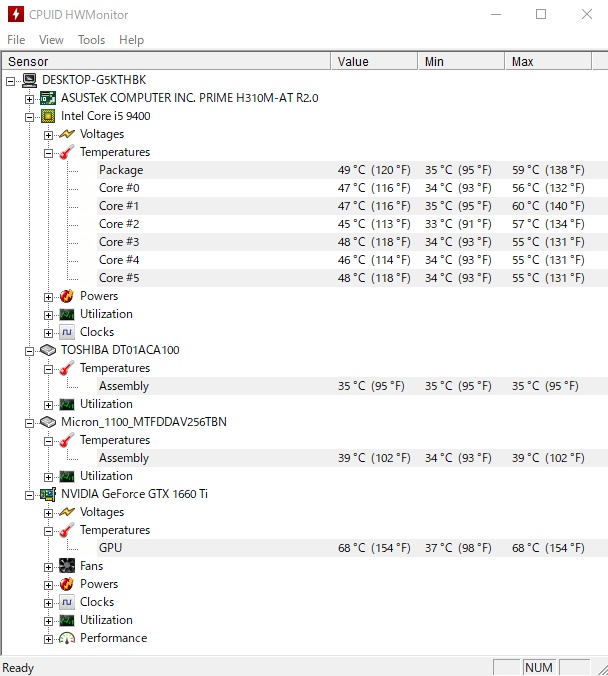The width and height of the screenshot is (608, 676).
Task: Open the View menu
Action: coord(51,40)
